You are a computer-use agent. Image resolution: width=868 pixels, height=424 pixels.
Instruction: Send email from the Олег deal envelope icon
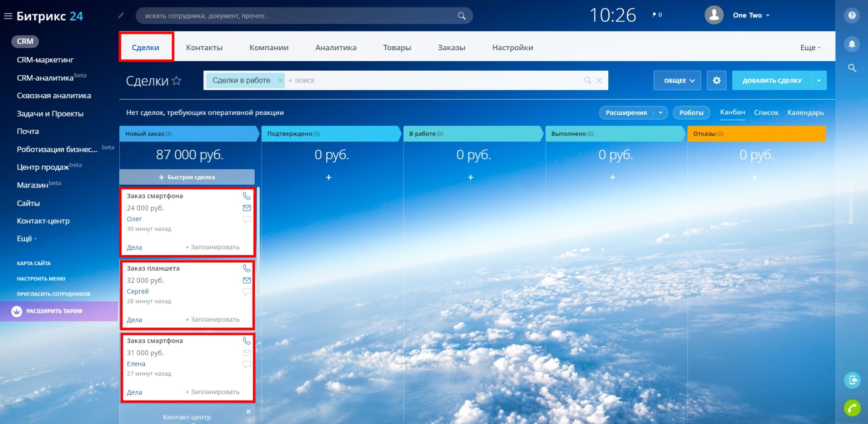coord(247,208)
